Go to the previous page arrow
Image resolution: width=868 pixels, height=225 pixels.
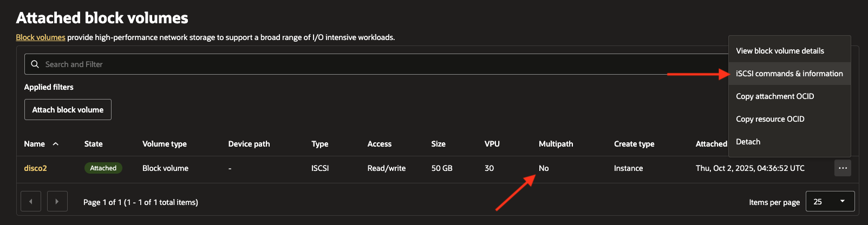coord(31,202)
